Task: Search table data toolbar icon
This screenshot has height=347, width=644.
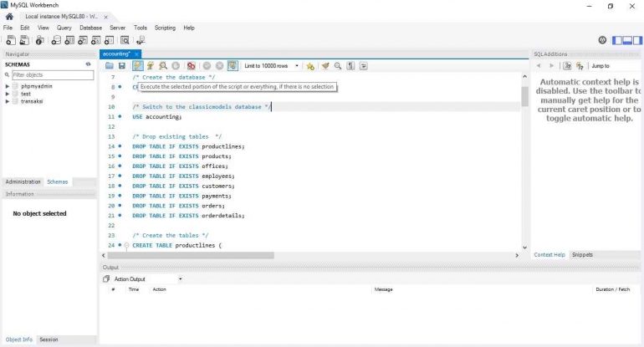Action: (x=125, y=40)
